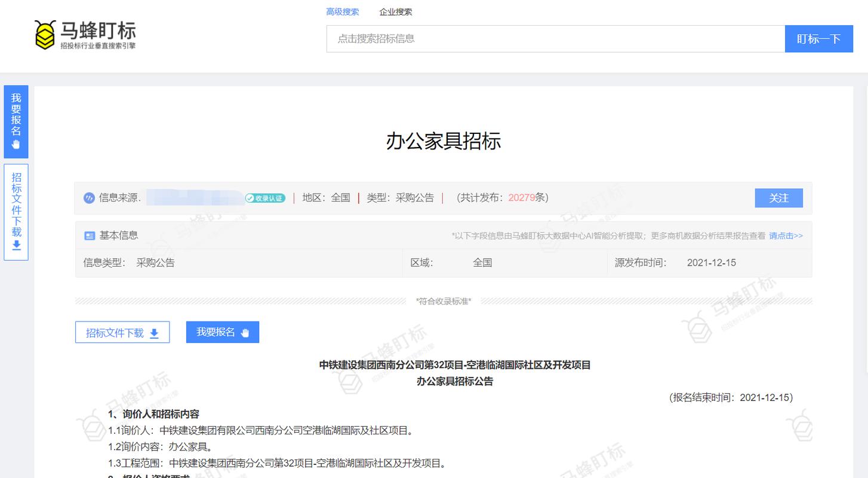Click the *符合收录标准* note
868x478 pixels.
(444, 301)
